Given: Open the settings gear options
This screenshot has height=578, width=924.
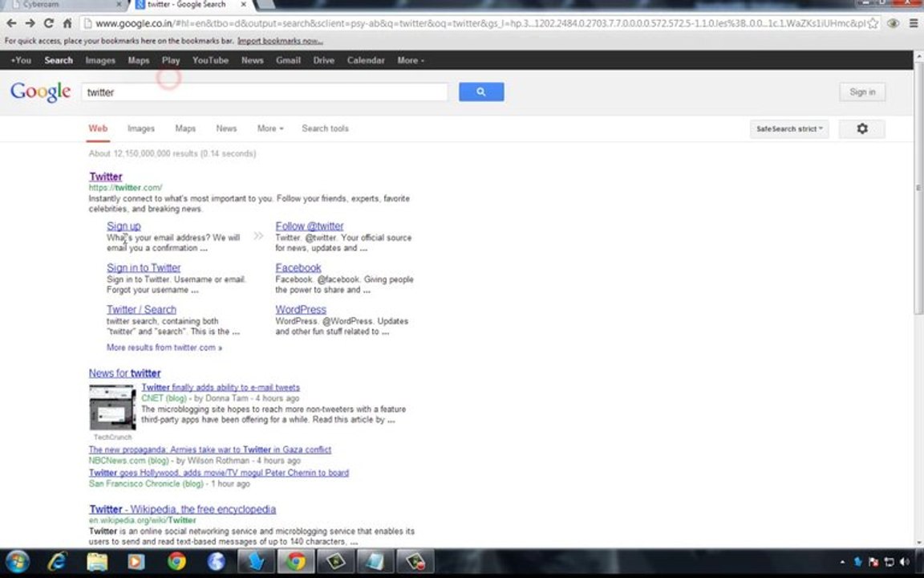Looking at the screenshot, I should tap(861, 128).
